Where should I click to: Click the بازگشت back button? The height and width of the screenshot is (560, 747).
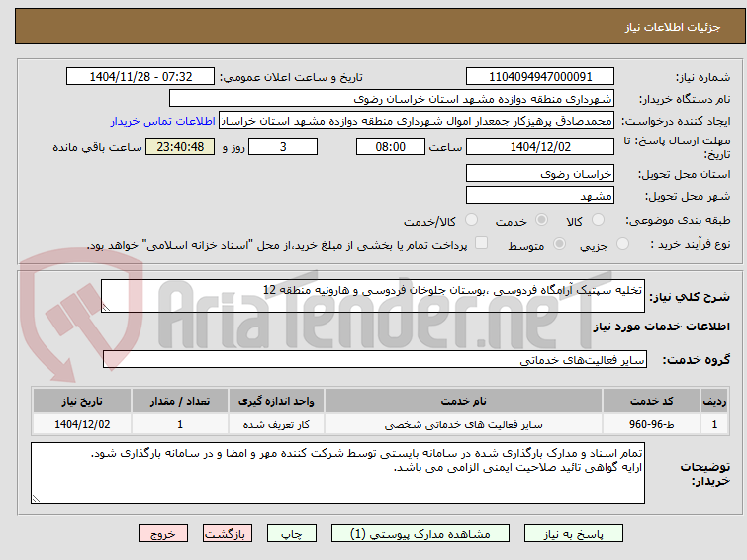coord(228,534)
